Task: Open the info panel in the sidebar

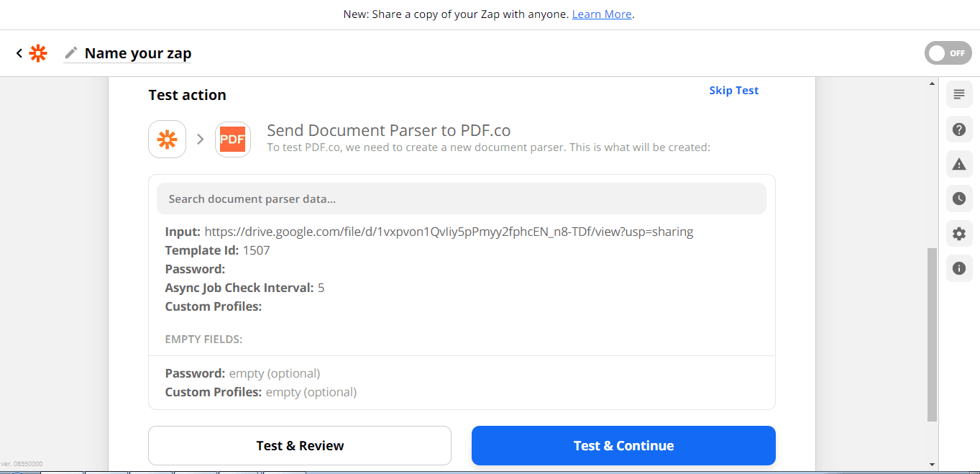Action: pos(958,268)
